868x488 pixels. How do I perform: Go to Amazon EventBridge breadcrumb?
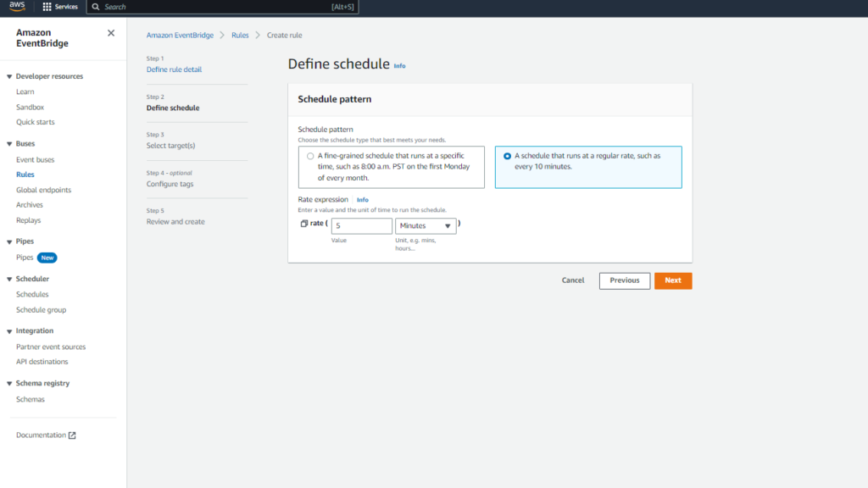pos(180,36)
